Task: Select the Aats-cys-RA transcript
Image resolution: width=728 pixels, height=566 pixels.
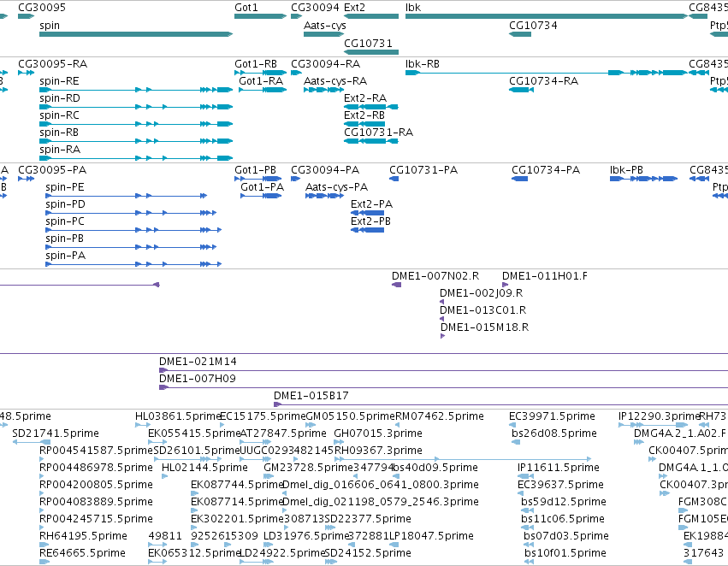Action: coord(323,90)
